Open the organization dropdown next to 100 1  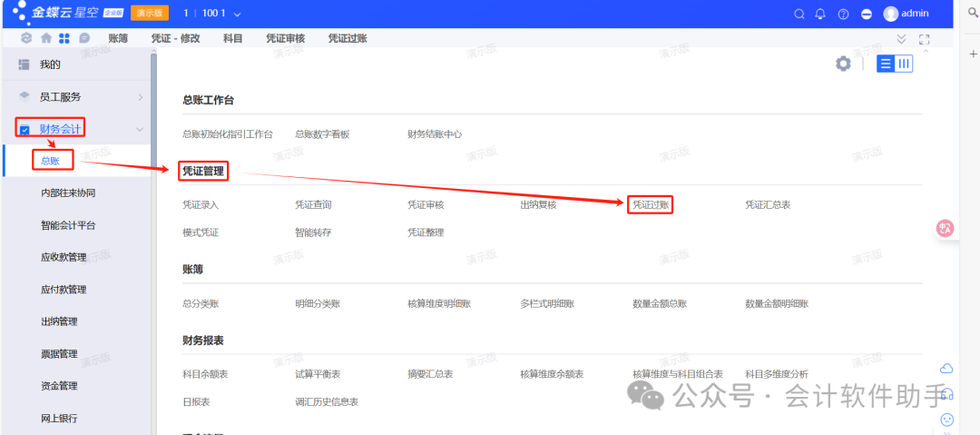(x=237, y=14)
